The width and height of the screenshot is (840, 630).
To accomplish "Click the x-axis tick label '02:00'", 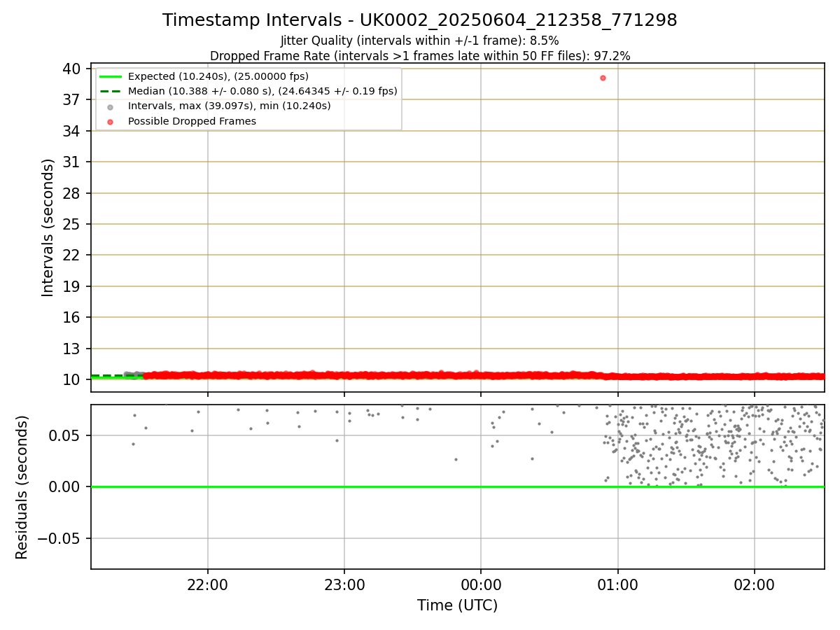I will 754,584.
